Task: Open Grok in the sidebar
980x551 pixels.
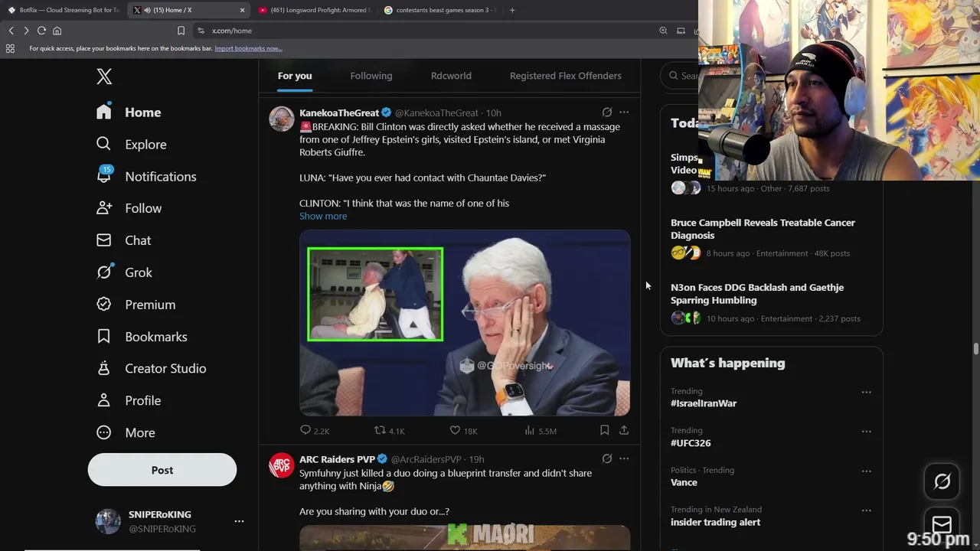Action: [124, 272]
